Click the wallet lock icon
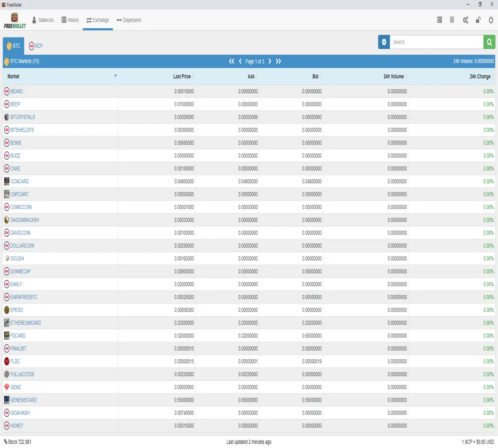The height and width of the screenshot is (448, 498). click(x=478, y=20)
